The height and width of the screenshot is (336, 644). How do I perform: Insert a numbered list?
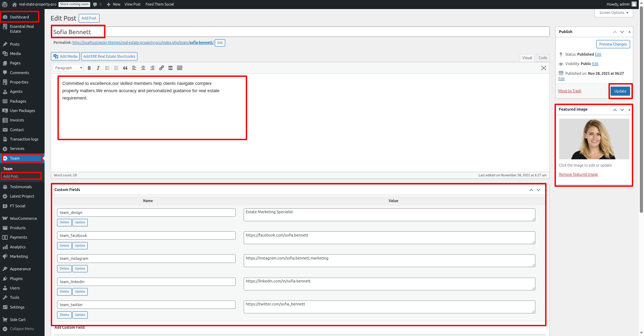(x=116, y=68)
